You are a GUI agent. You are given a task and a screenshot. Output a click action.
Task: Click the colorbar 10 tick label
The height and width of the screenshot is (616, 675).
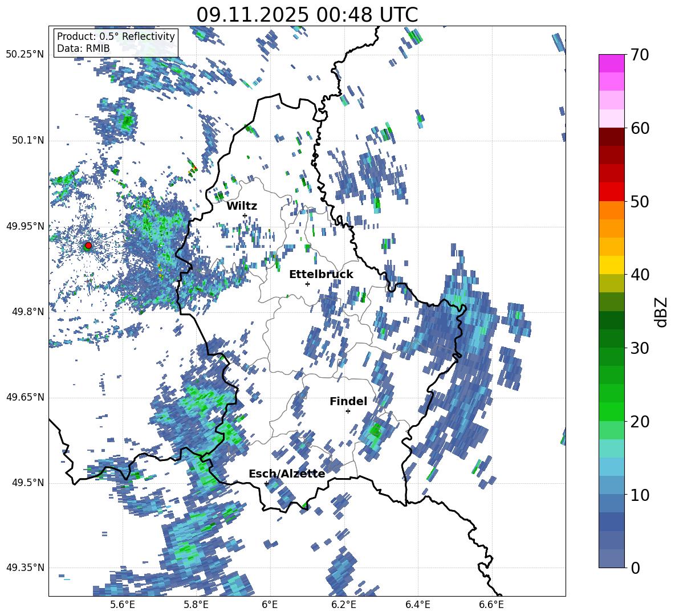click(x=640, y=495)
